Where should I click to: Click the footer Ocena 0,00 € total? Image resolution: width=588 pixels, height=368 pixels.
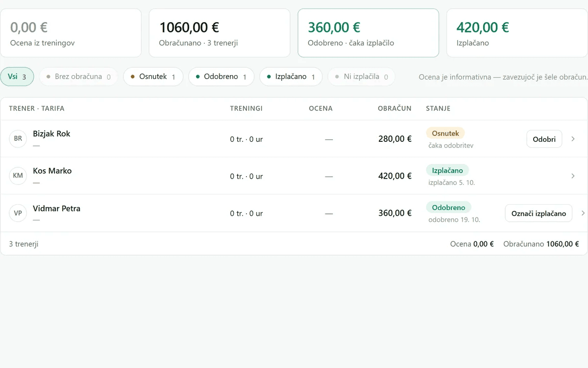[x=472, y=244]
